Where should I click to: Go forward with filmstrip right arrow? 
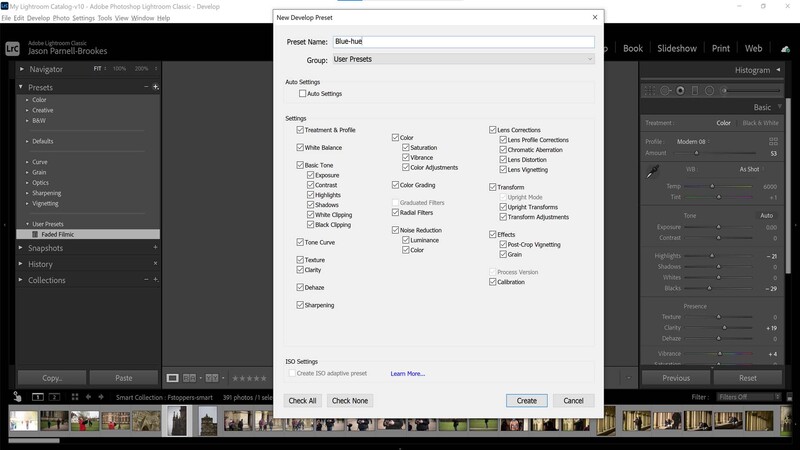tap(101, 396)
